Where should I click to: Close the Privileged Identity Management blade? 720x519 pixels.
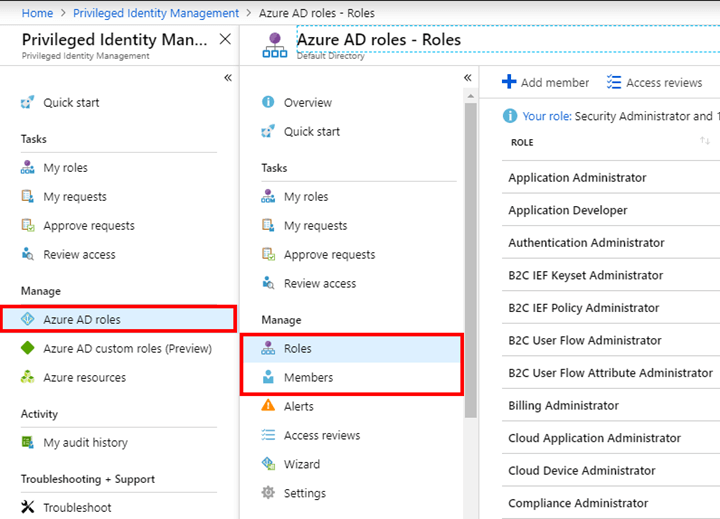[225, 39]
